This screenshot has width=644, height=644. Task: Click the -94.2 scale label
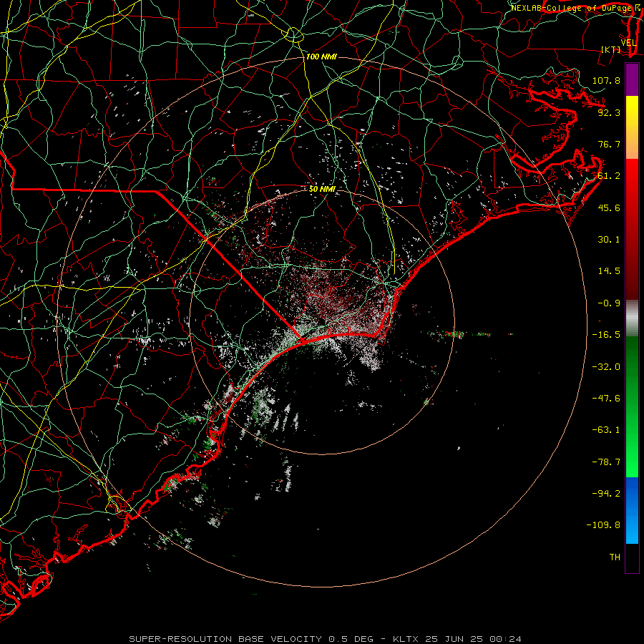(606, 494)
